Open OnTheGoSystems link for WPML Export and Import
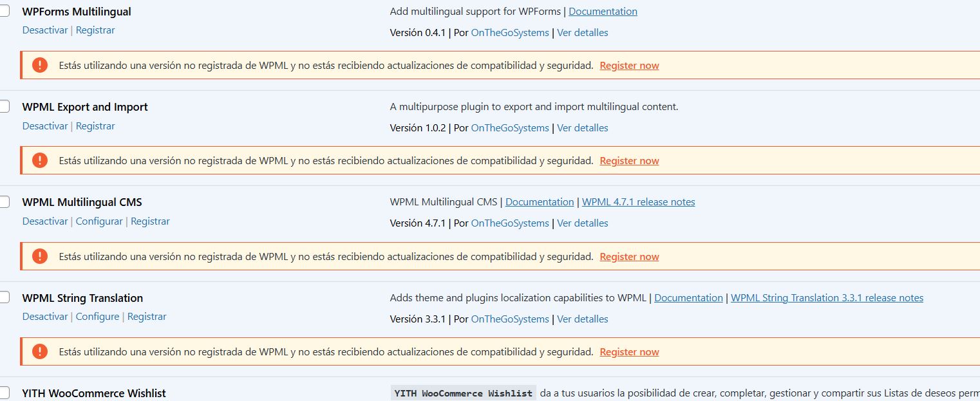980x401 pixels. tap(510, 128)
